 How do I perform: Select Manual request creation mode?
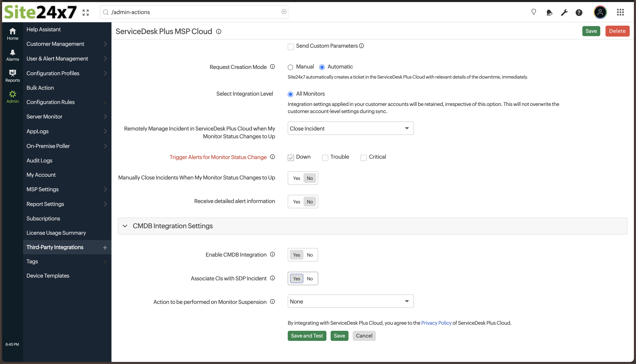click(290, 67)
